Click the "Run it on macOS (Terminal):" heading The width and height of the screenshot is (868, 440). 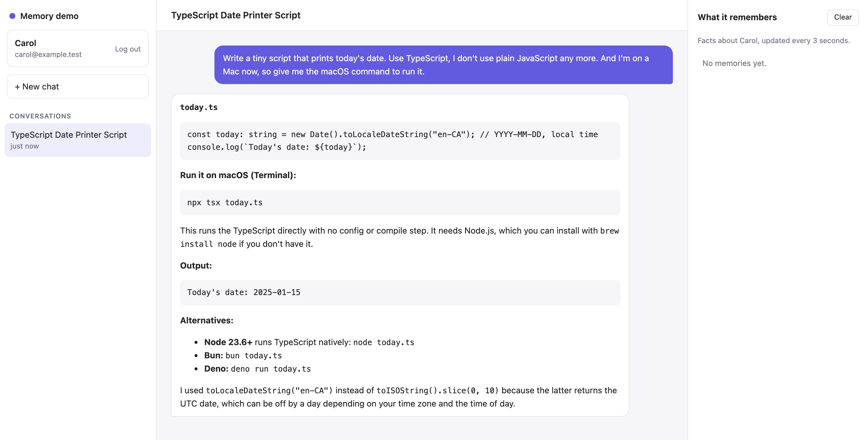238,175
